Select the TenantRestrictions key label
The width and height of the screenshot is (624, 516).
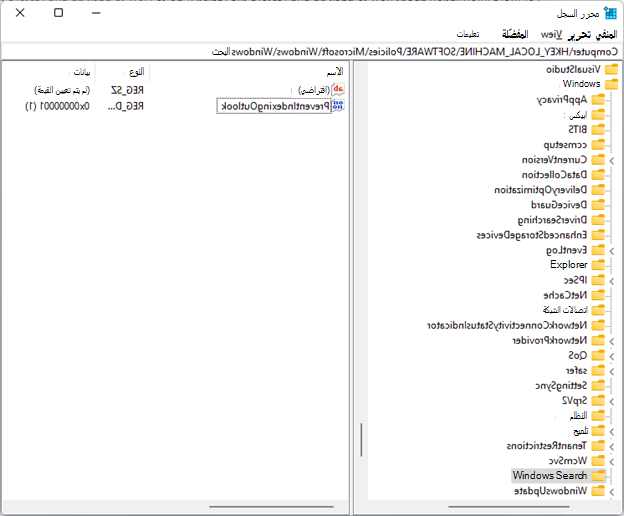pos(547,446)
